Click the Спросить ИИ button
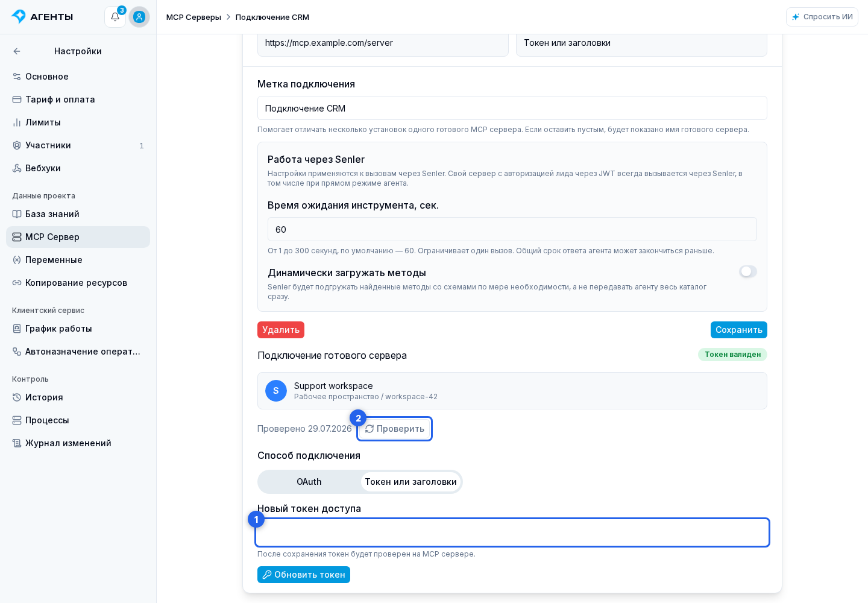 click(822, 17)
